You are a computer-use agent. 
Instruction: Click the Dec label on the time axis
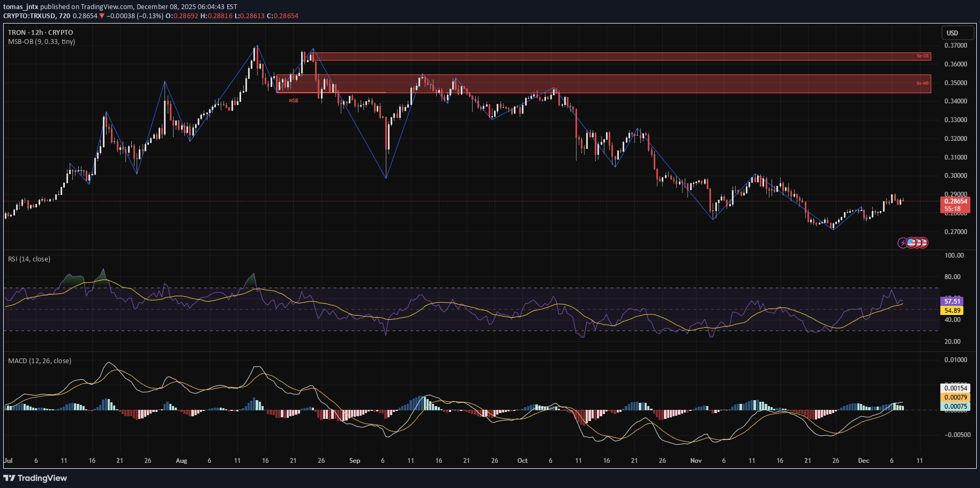click(863, 461)
